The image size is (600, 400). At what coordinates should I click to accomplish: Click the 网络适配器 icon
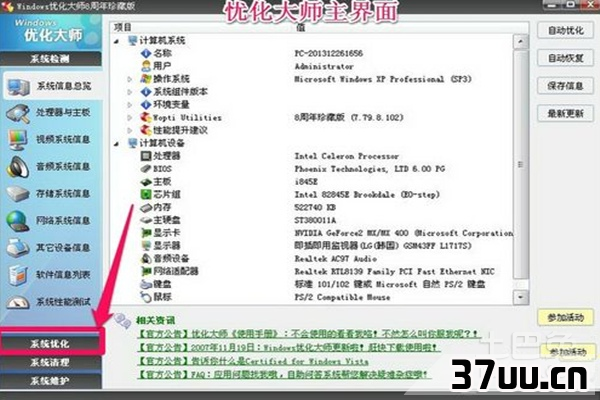pyautogui.click(x=146, y=271)
